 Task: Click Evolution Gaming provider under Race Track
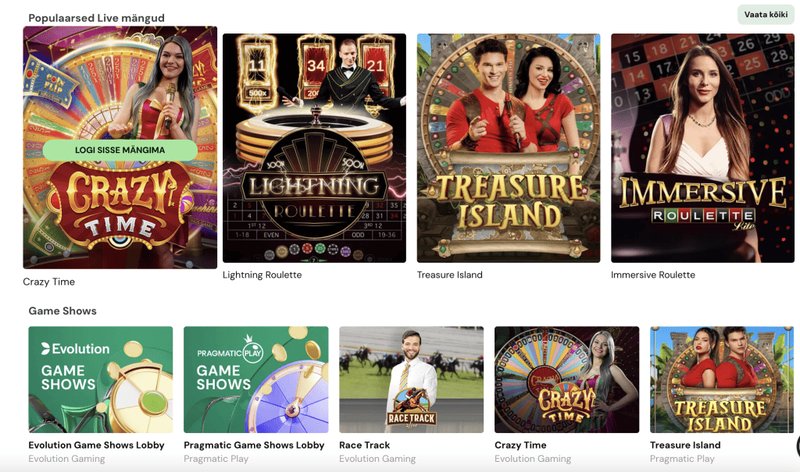click(x=378, y=459)
